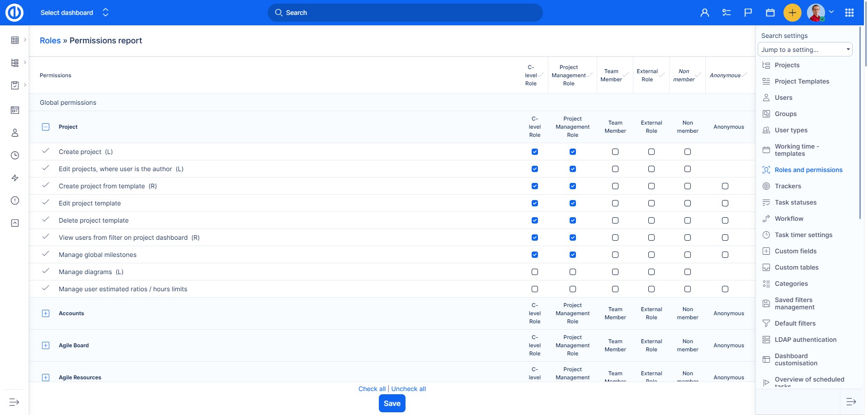Screen dimensions: 868x415
Task: Click the Save button
Action: [392, 403]
